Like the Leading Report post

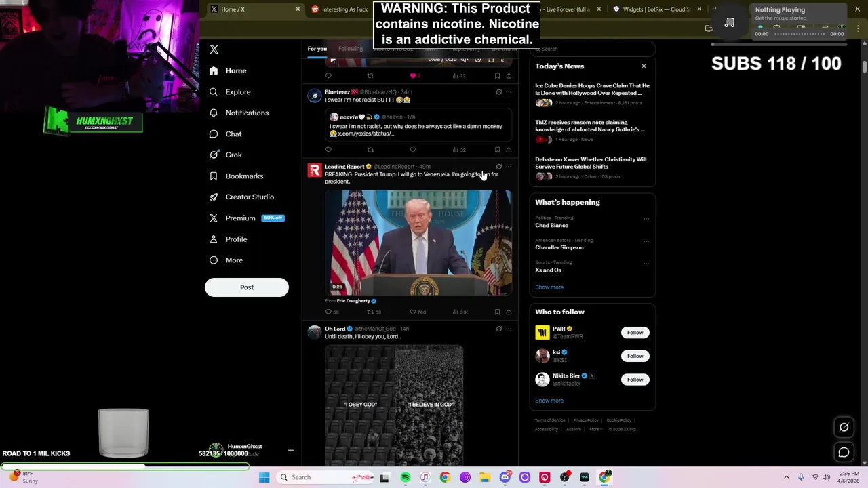418,312
